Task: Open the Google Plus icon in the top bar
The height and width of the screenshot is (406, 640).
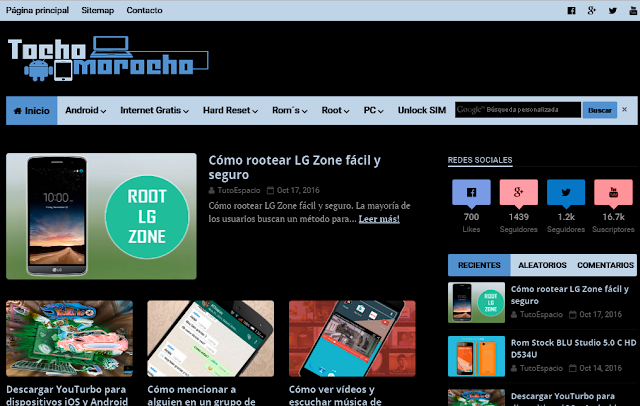Action: (592, 11)
